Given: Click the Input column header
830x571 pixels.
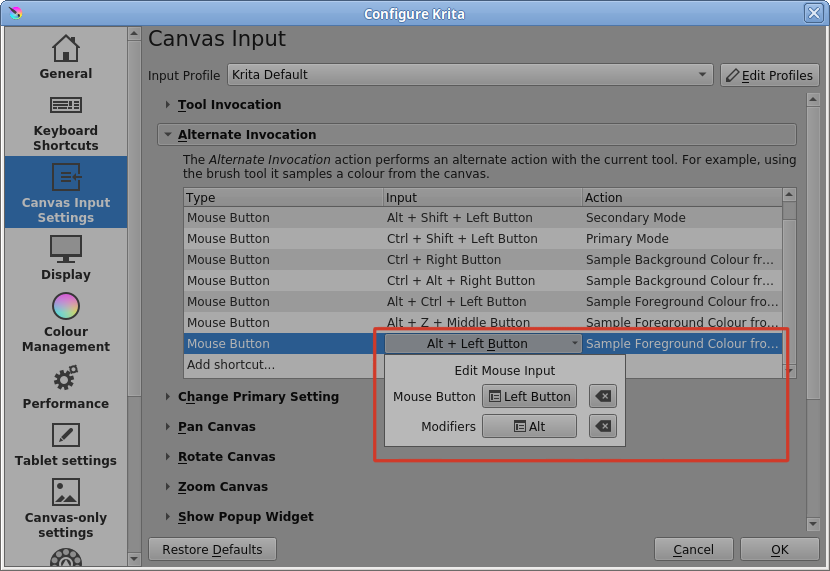Looking at the screenshot, I should coord(483,197).
